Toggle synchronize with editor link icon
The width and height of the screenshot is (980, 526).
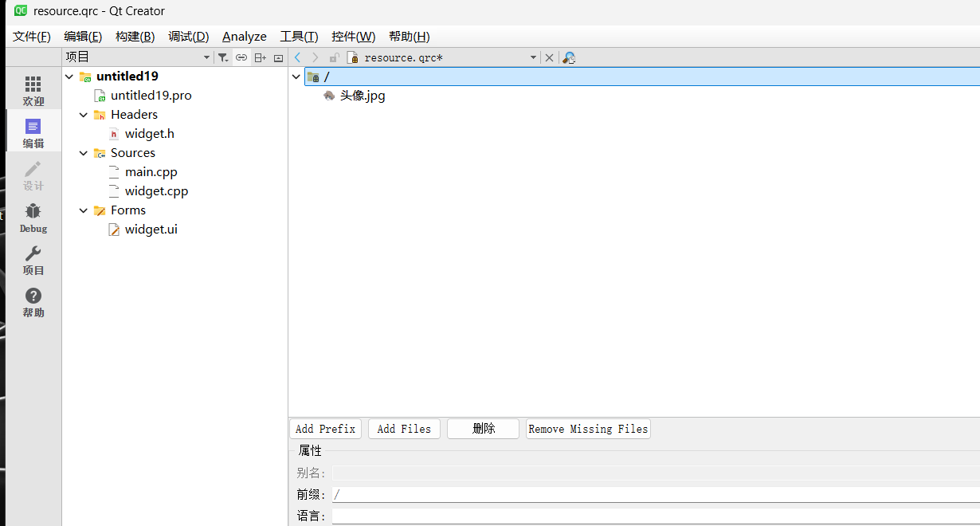coord(241,57)
